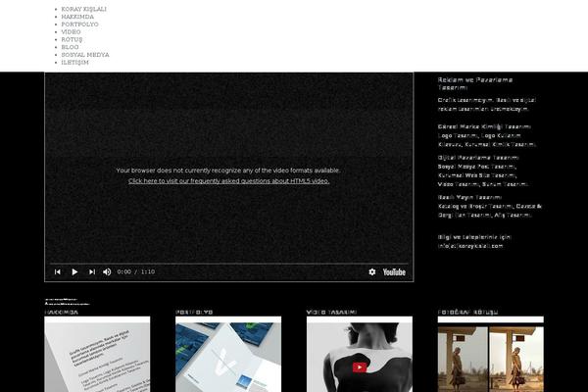
Task: Click the Görsel Marka Kimliği Tasarımı text
Action: pos(484,126)
